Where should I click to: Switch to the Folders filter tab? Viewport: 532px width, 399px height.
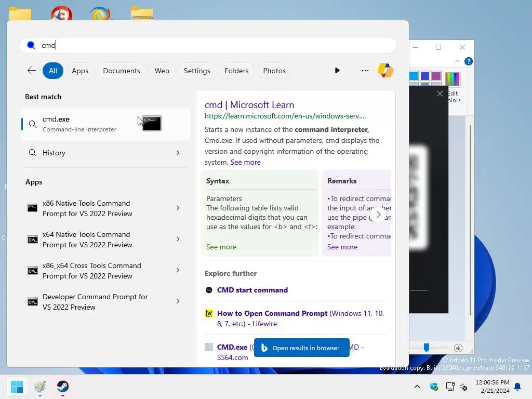236,71
